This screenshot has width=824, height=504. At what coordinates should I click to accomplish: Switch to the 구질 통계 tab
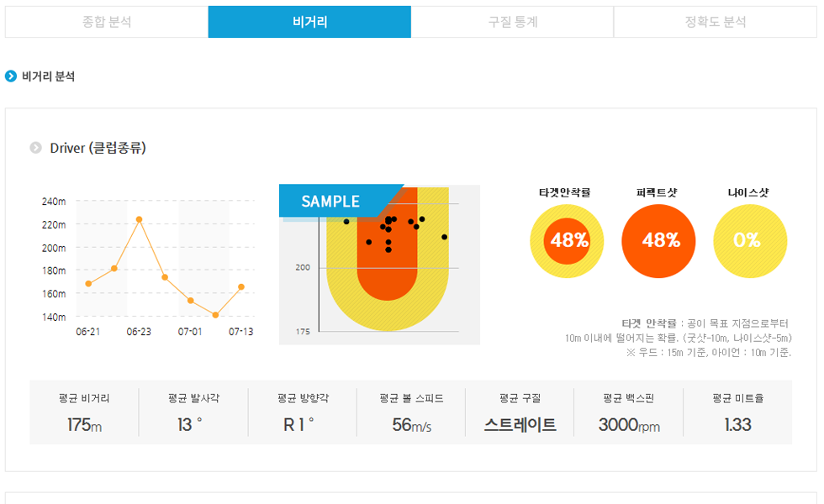coord(512,22)
